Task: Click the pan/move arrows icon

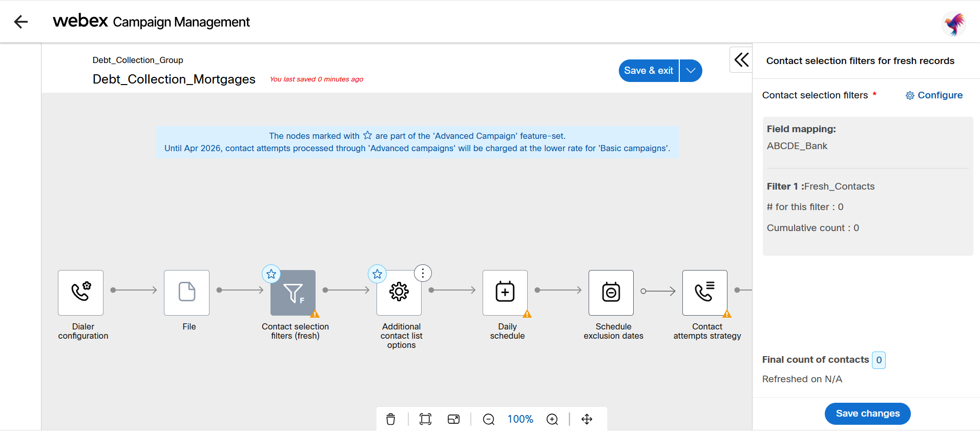Action: tap(587, 419)
